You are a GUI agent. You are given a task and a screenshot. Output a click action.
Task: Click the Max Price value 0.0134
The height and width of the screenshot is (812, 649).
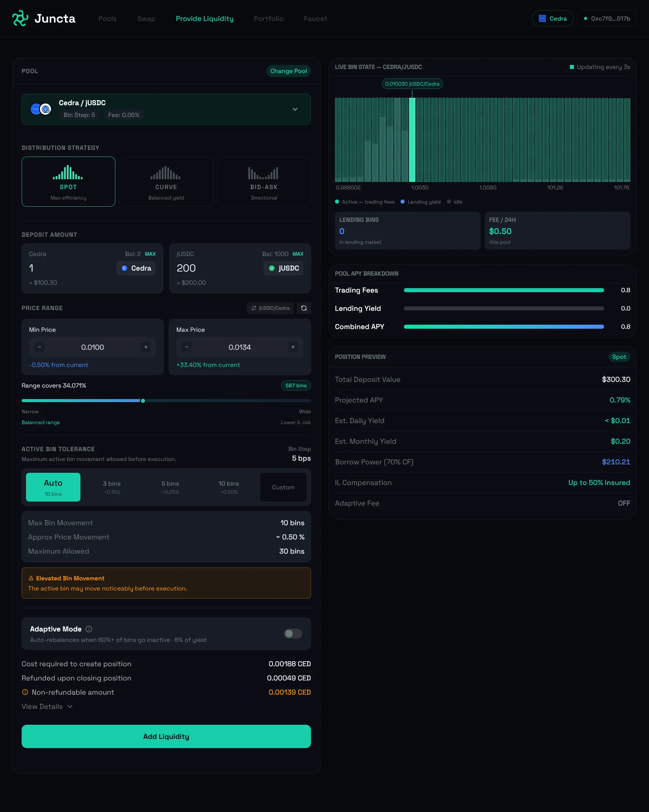coord(239,347)
